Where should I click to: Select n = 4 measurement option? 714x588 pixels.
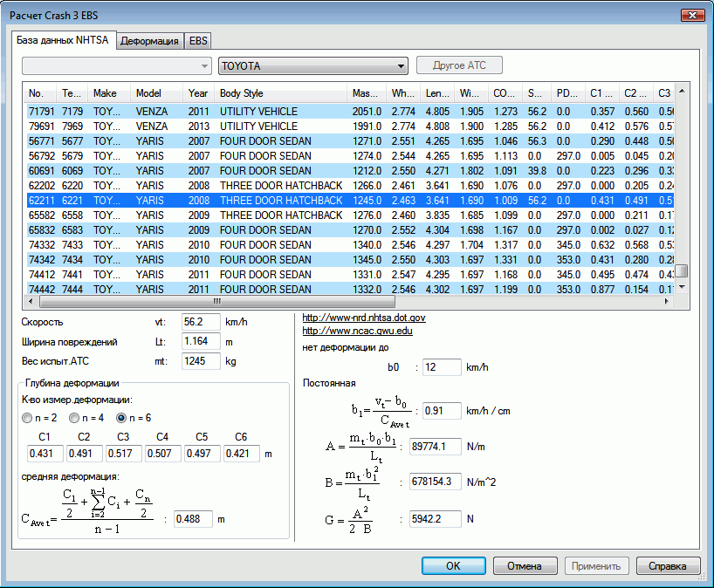pos(75,417)
